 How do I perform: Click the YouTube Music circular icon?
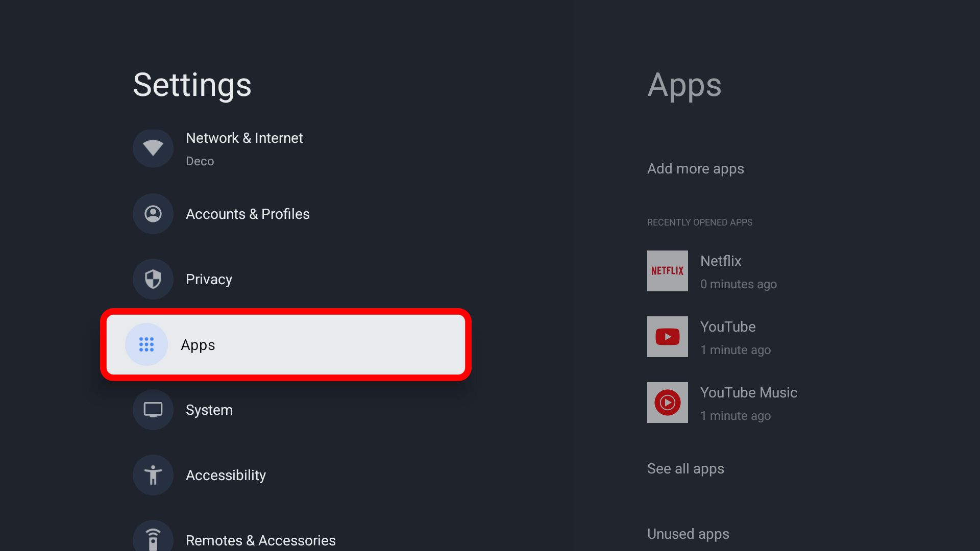tap(668, 403)
